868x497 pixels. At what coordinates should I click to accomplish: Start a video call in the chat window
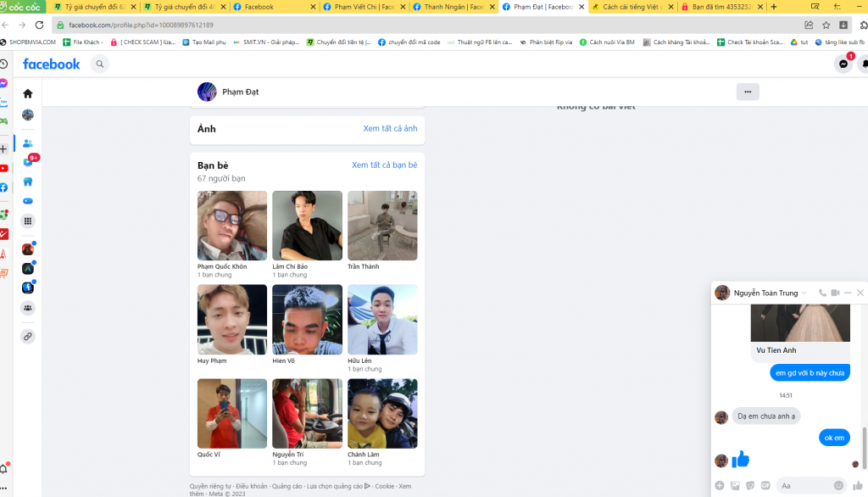[835, 293]
